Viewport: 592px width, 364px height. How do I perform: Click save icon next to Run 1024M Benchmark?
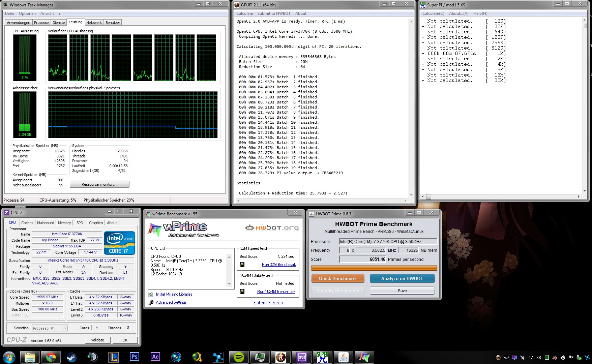pyautogui.click(x=242, y=292)
